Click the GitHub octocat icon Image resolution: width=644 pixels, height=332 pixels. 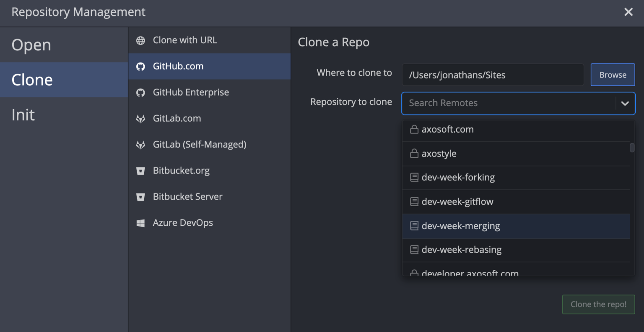[x=140, y=66]
